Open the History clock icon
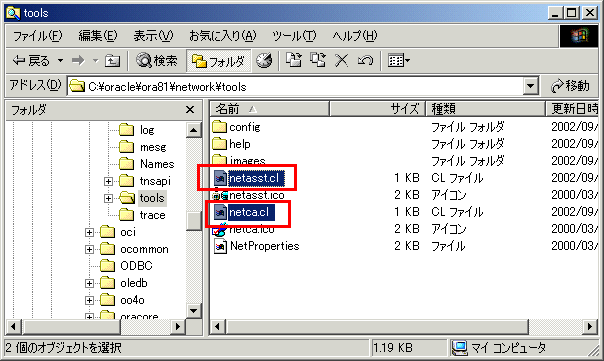The image size is (604, 361). tap(264, 60)
